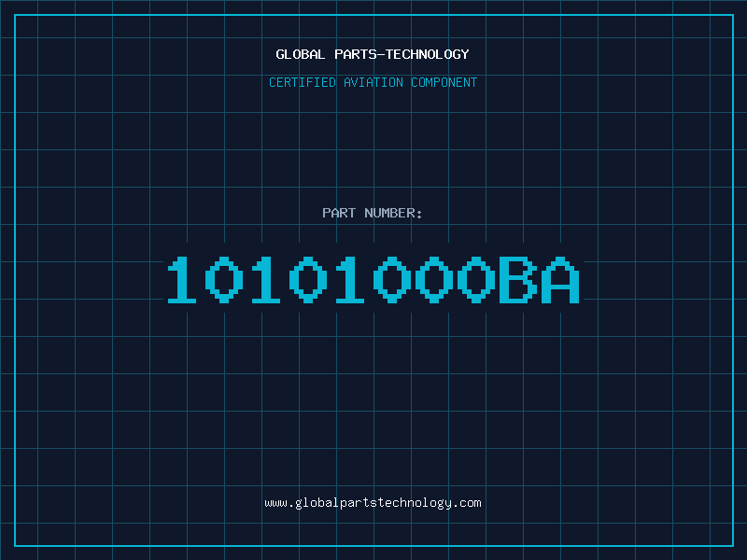Click the part number 10101000BA
Screen dimensions: 747x560
[x=373, y=279]
